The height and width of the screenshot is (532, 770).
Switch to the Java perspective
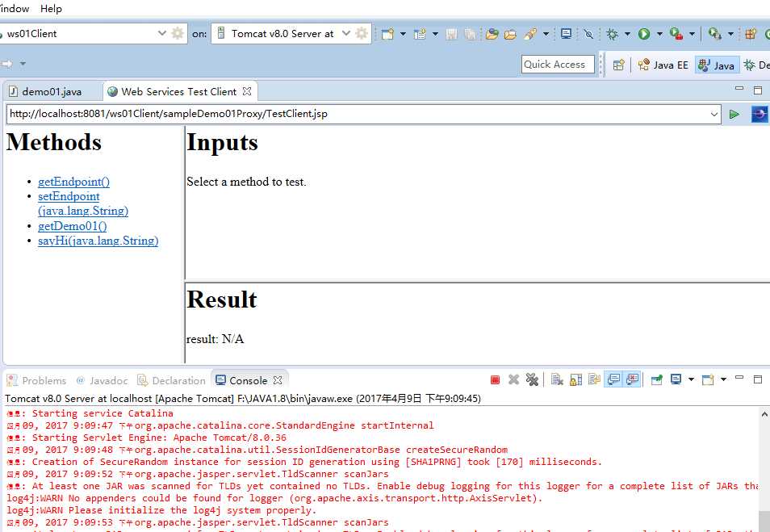[717, 65]
